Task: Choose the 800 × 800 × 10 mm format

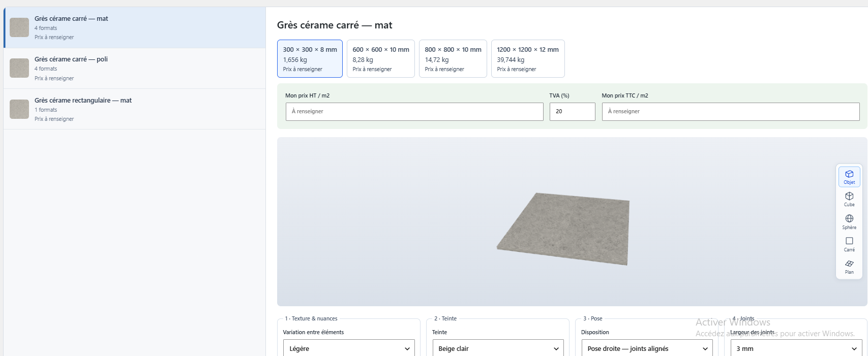Action: point(453,58)
